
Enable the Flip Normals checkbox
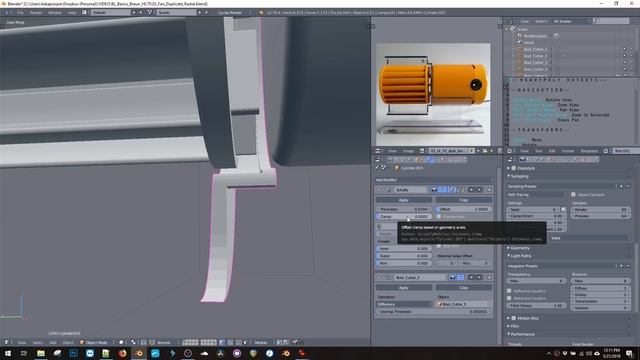pos(439,217)
